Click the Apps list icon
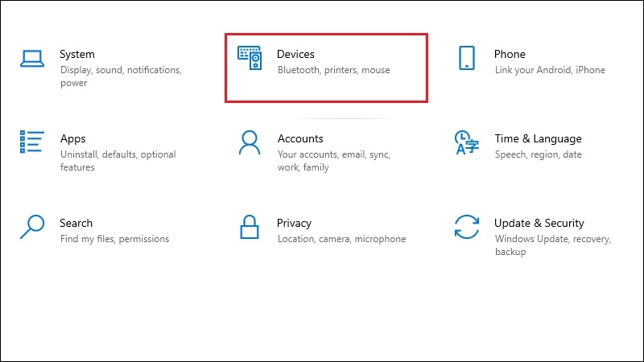Viewport: 644px width, 362px height. pos(31,142)
